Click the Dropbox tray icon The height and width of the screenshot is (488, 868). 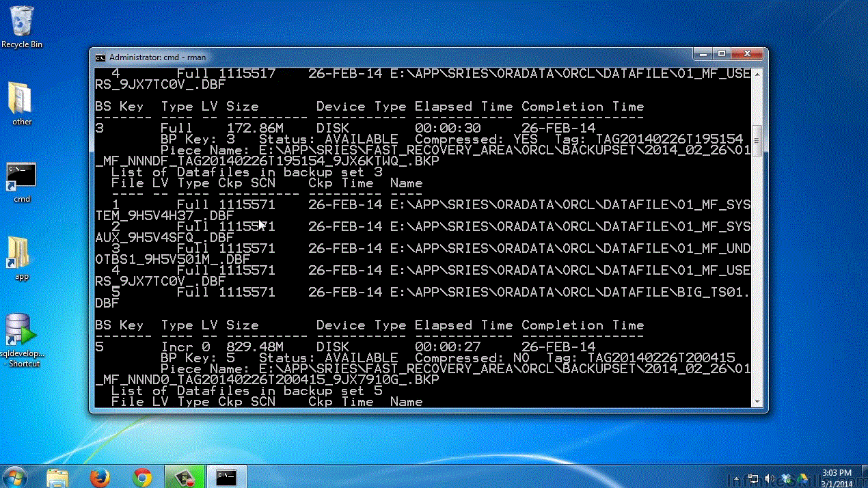[x=785, y=478]
